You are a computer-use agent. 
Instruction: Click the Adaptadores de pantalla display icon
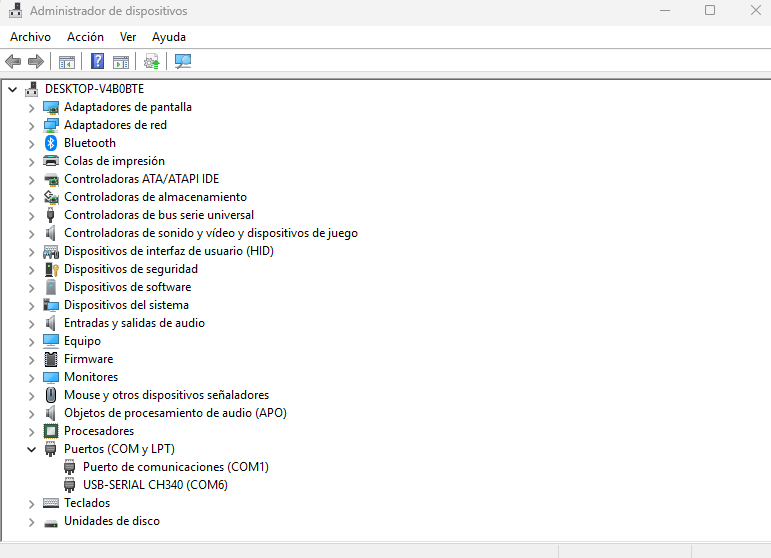point(51,107)
